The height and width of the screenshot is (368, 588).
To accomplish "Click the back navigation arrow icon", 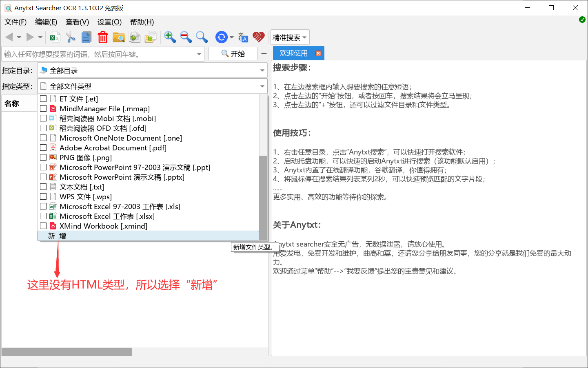I will [x=9, y=37].
